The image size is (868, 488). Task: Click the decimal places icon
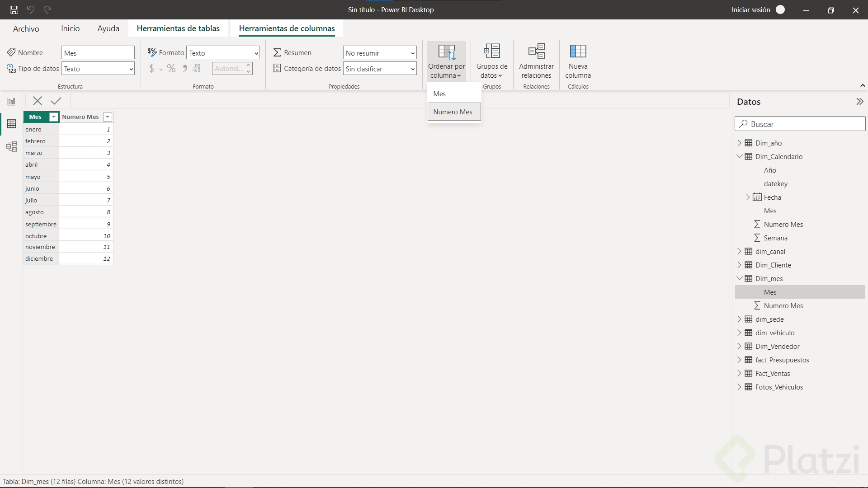pyautogui.click(x=197, y=69)
